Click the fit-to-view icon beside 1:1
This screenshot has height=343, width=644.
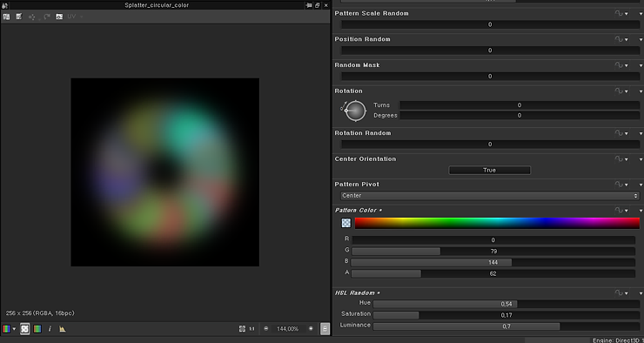point(242,328)
